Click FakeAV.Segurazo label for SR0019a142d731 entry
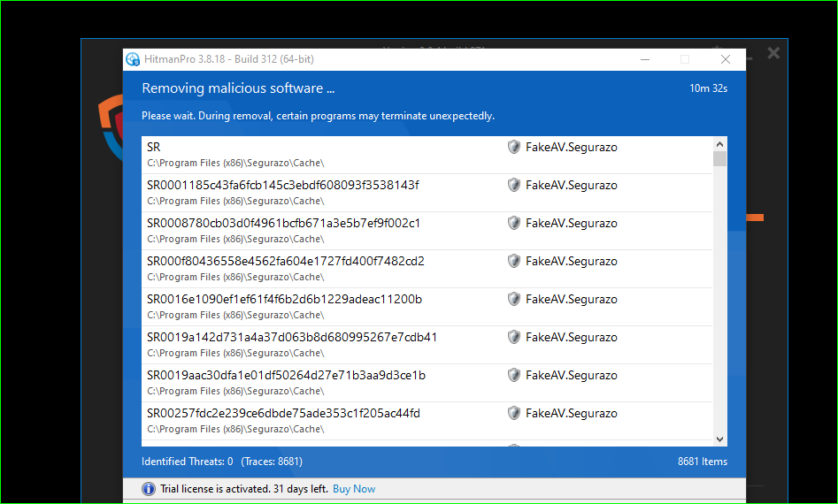Viewport: 838px width, 504px height. click(x=572, y=338)
